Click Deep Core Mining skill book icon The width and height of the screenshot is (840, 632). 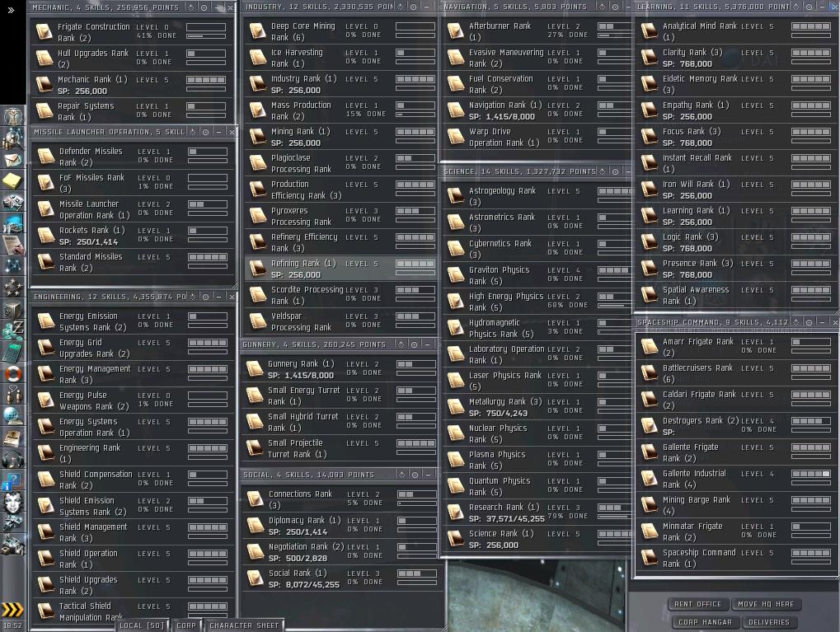point(257,31)
